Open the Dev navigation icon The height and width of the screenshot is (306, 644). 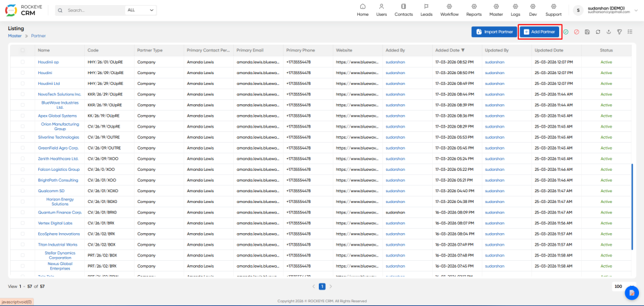point(533,6)
